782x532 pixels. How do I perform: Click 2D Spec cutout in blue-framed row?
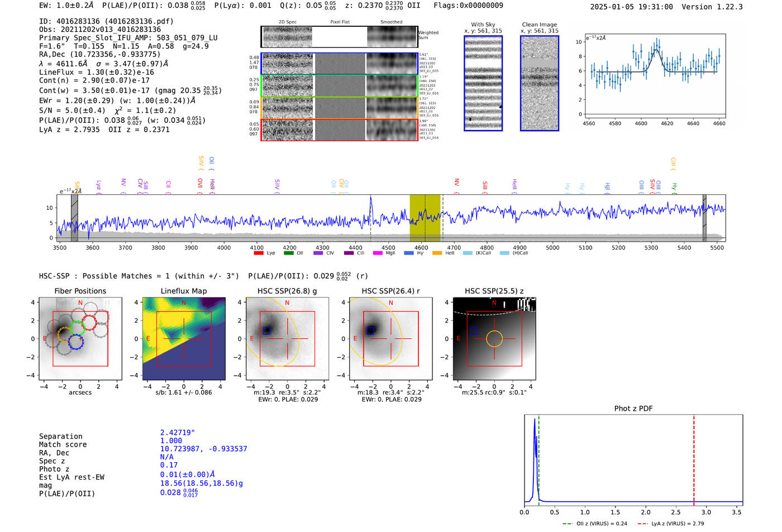point(287,64)
